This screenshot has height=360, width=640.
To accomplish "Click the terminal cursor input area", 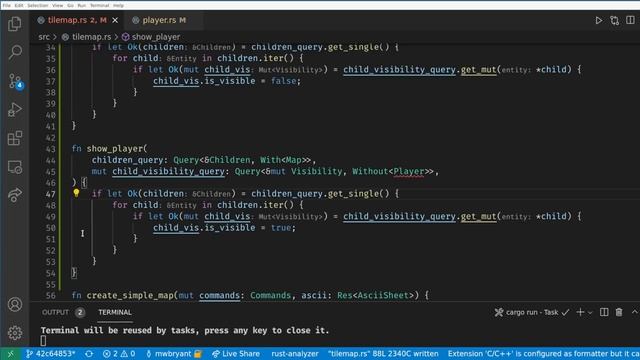I will pyautogui.click(x=43, y=340).
